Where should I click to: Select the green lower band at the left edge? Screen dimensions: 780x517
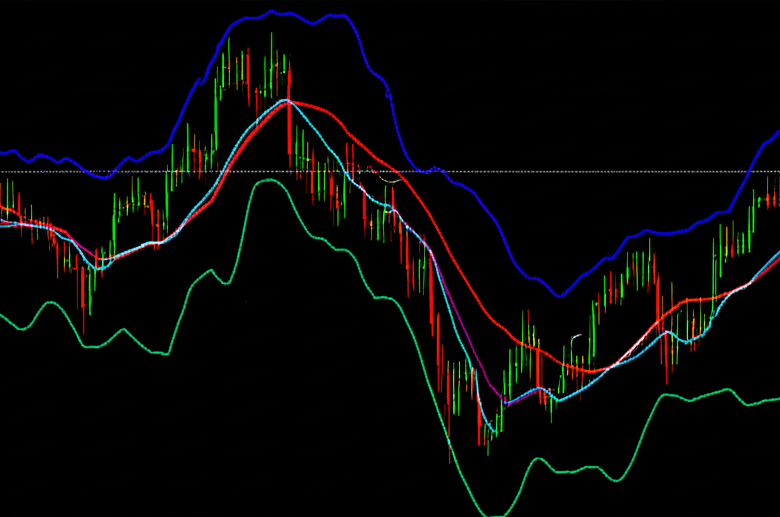pyautogui.click(x=5, y=318)
